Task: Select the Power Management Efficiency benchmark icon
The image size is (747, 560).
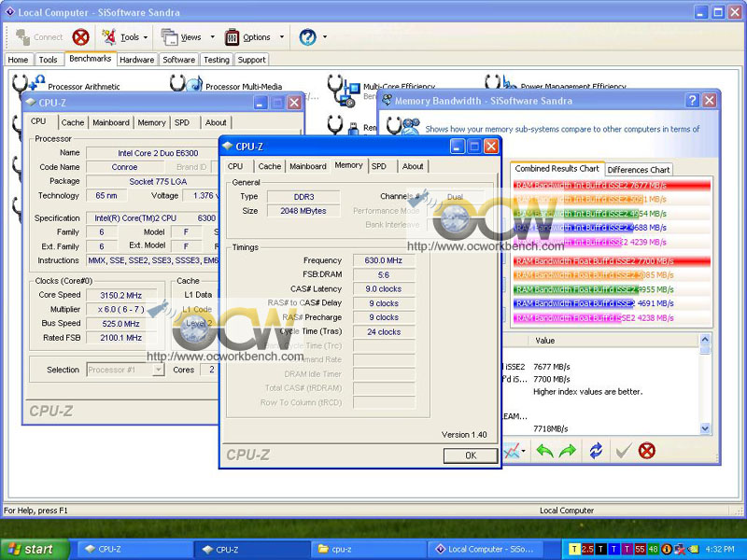Action: (500, 81)
